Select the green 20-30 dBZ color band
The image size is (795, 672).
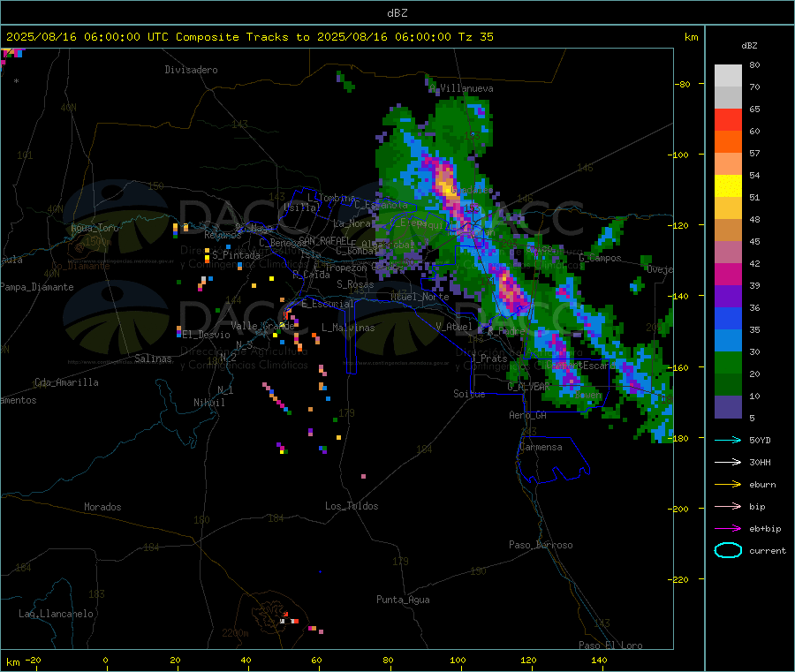[x=728, y=362]
